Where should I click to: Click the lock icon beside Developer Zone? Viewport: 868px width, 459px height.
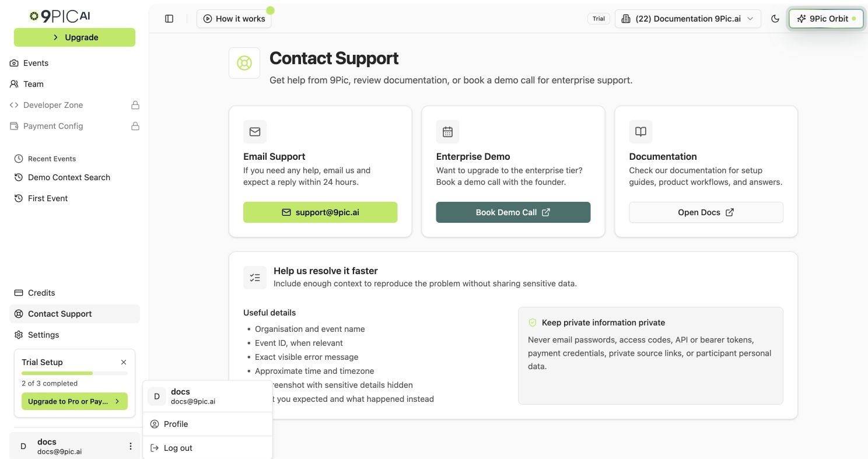135,105
